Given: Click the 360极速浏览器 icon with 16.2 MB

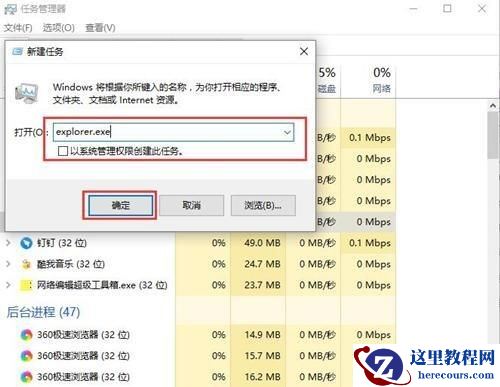Looking at the screenshot, I should pyautogui.click(x=27, y=377).
